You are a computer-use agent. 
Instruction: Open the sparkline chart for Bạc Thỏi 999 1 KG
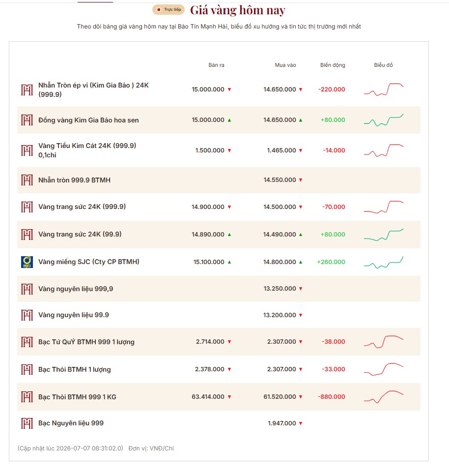(x=384, y=397)
